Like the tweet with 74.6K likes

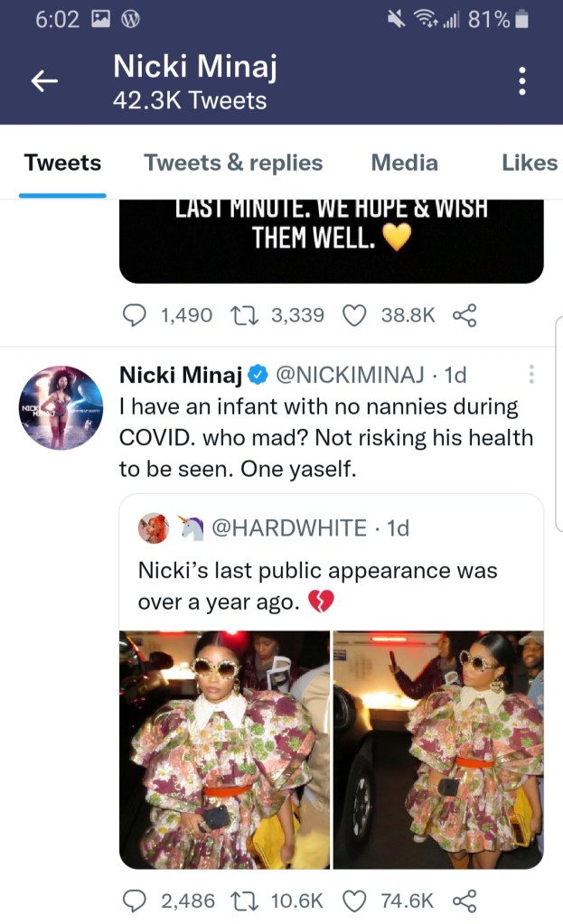356,900
